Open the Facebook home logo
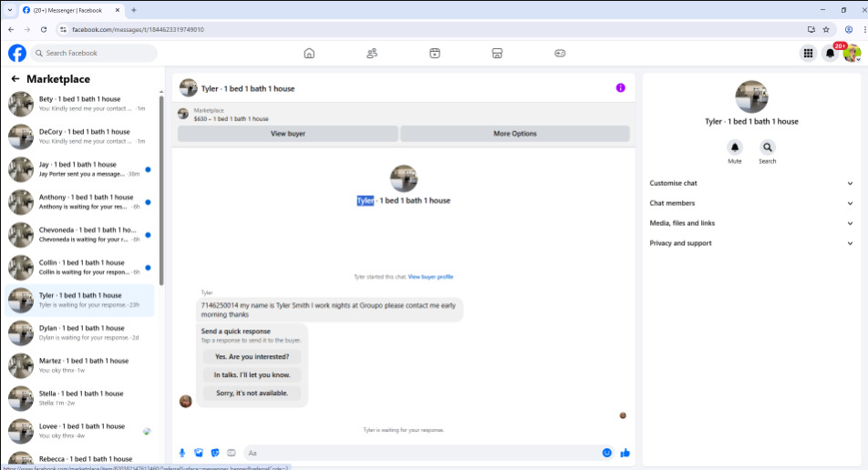The width and height of the screenshot is (868, 470). tap(17, 53)
